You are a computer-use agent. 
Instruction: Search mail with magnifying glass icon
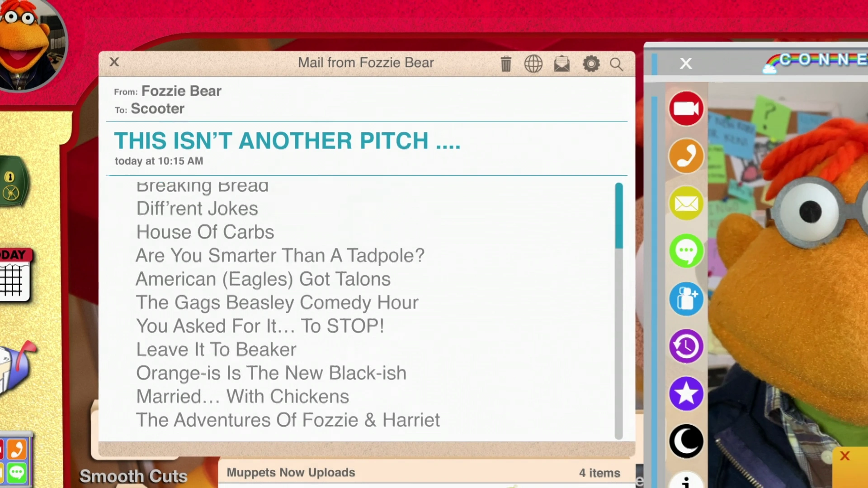[x=616, y=64]
